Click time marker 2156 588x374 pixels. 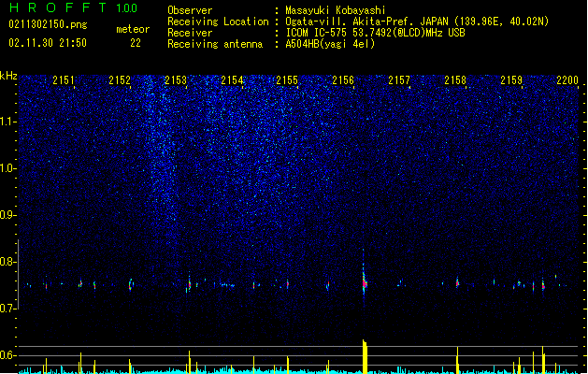click(343, 79)
